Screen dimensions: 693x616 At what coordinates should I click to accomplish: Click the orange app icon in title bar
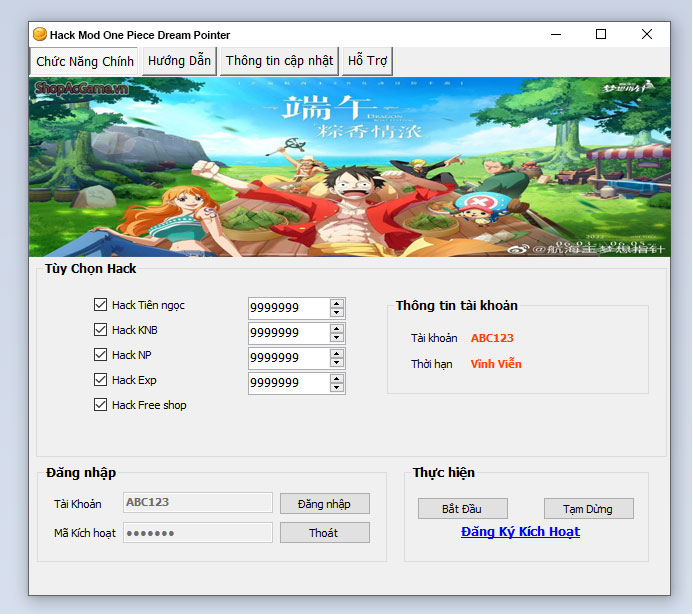[x=40, y=34]
